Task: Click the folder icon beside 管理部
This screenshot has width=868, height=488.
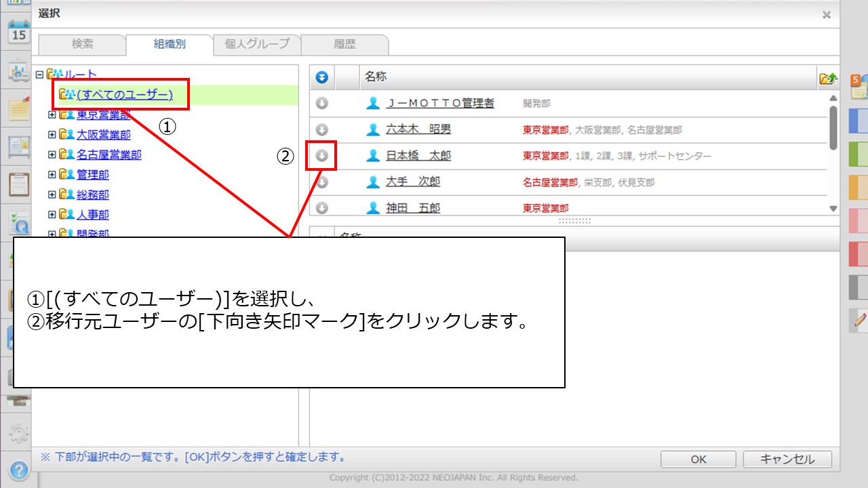Action: 66,175
